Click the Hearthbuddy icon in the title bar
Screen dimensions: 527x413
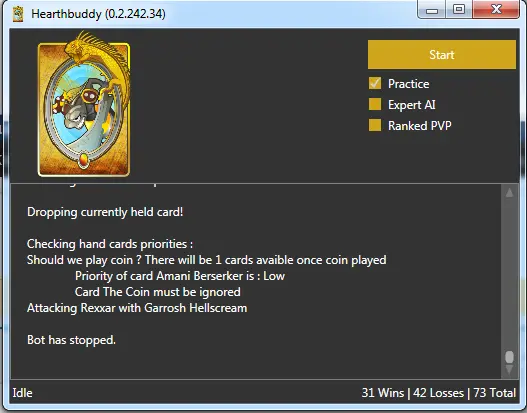click(x=18, y=14)
